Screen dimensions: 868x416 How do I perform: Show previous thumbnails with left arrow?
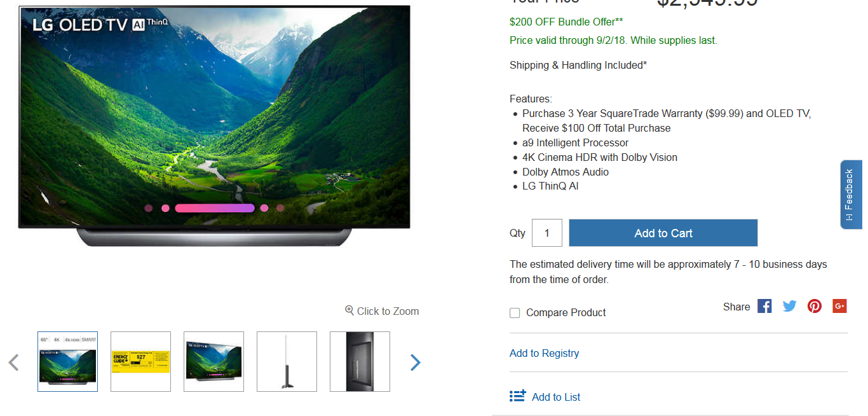pyautogui.click(x=13, y=363)
